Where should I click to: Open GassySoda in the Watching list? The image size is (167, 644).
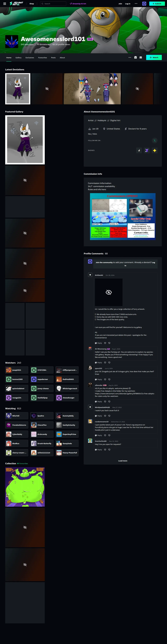67,443
